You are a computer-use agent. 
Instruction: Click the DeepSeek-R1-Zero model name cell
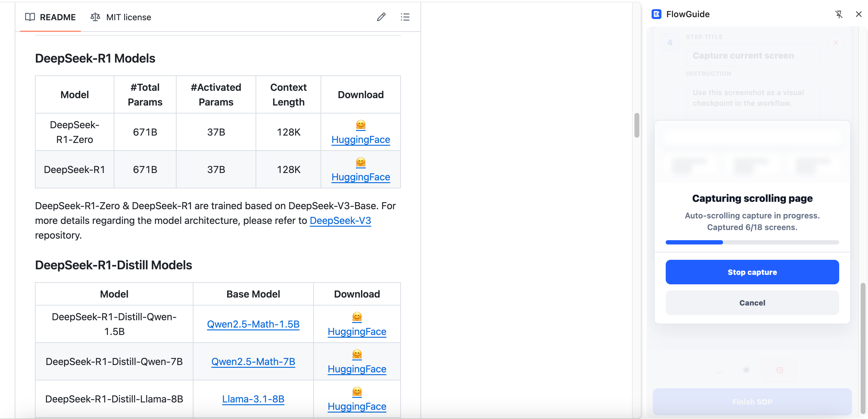coord(74,132)
